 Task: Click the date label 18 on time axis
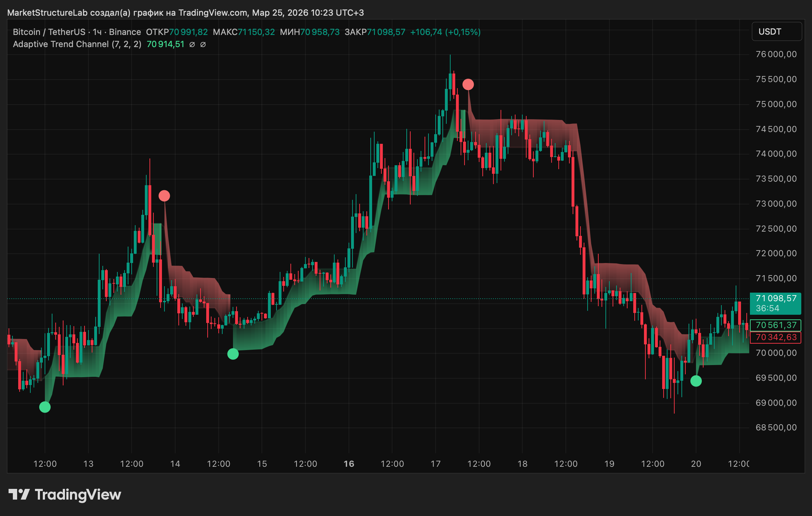[x=522, y=464]
